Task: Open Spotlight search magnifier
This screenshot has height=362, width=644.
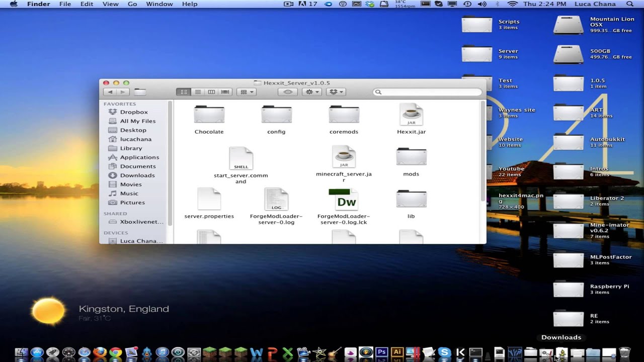Action: click(x=630, y=4)
